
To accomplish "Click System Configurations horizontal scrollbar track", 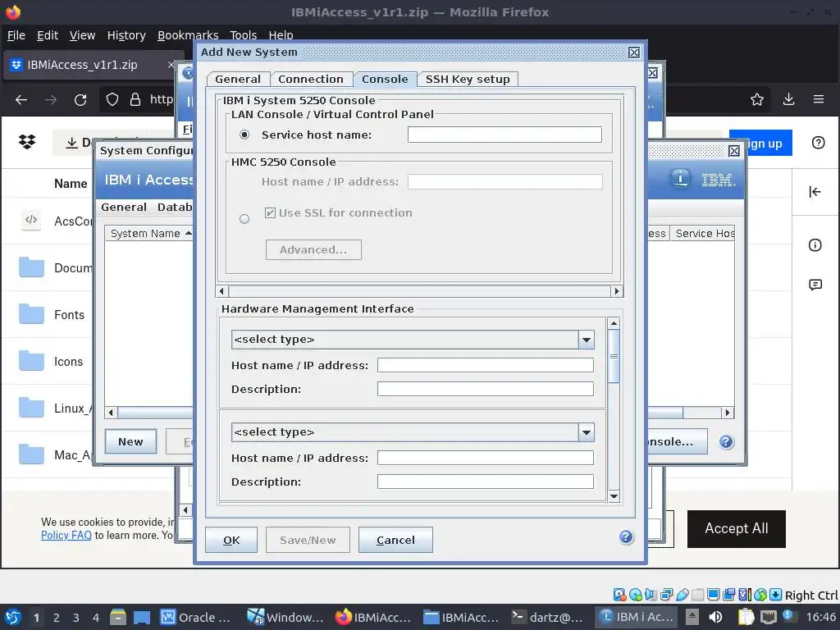I will click(701, 413).
